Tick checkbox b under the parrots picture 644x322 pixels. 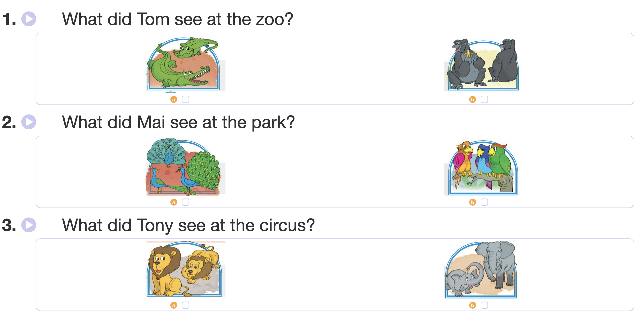[x=484, y=202]
